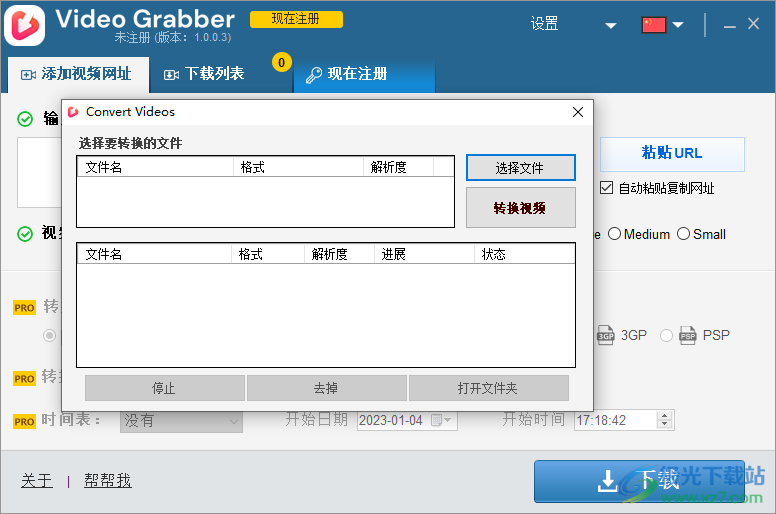Select the radio button below first PRO label
This screenshot has width=776, height=514.
click(49, 335)
